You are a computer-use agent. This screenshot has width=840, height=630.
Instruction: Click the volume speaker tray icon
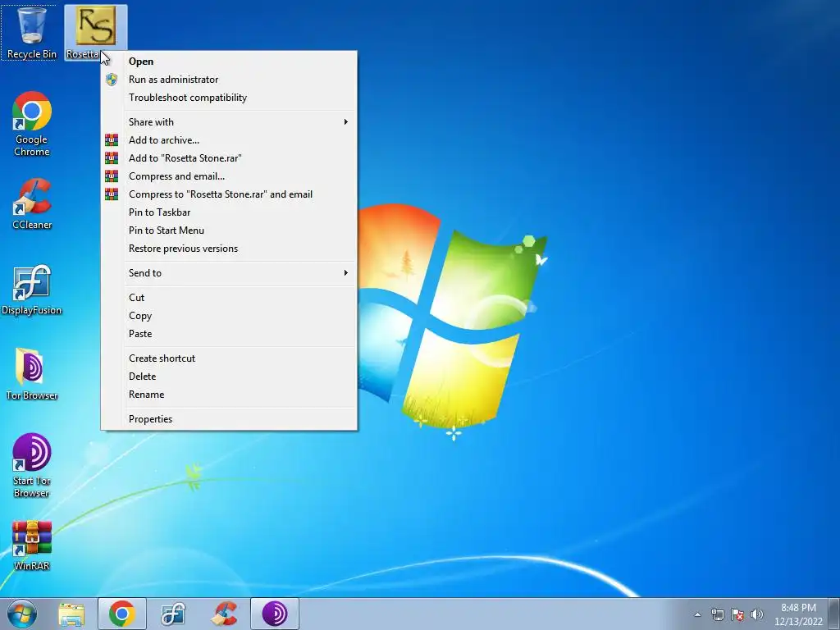pyautogui.click(x=756, y=614)
